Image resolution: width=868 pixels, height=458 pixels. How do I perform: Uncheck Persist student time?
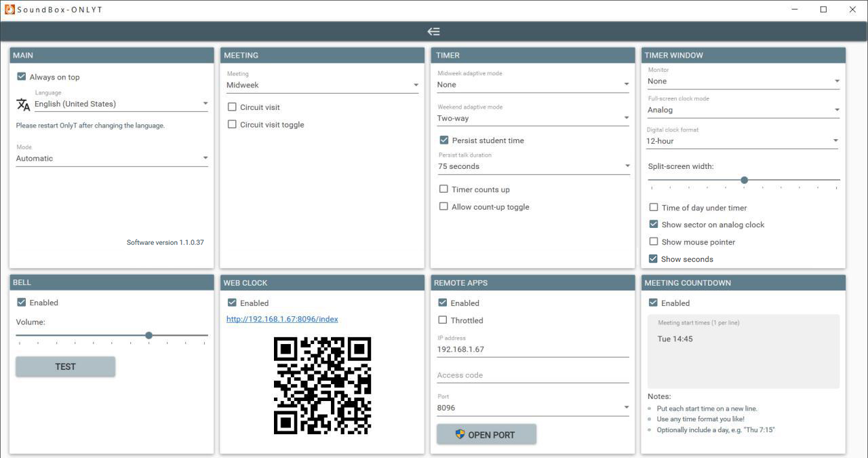444,140
